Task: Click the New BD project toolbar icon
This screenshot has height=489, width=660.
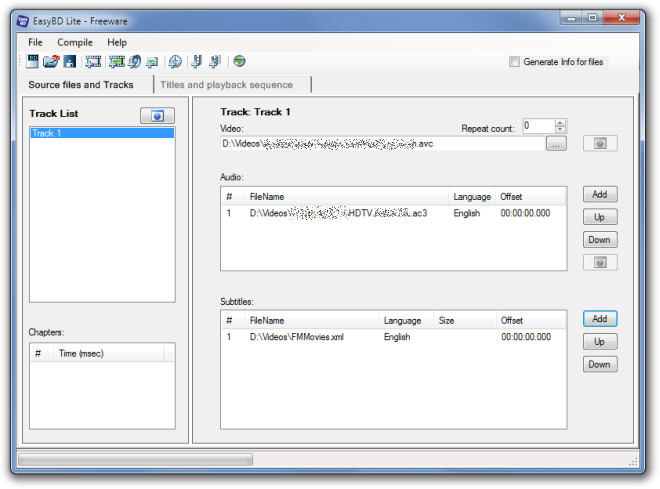Action: click(32, 61)
